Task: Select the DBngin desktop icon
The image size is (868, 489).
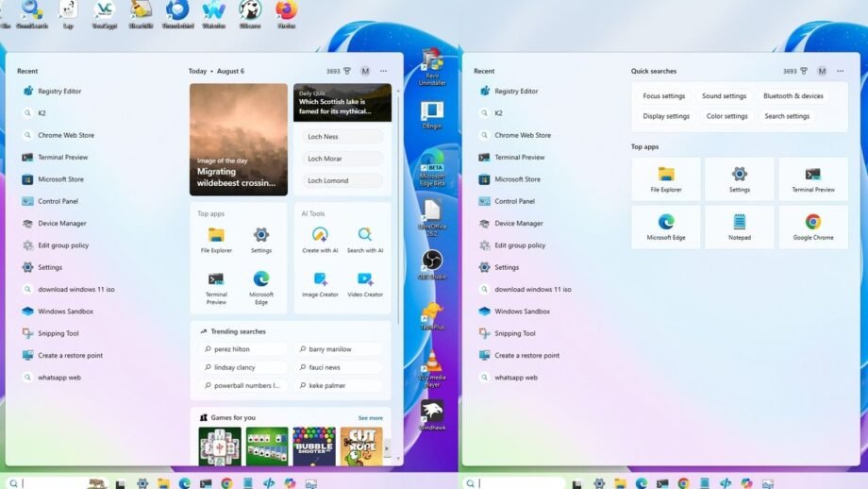Action: pos(432,115)
